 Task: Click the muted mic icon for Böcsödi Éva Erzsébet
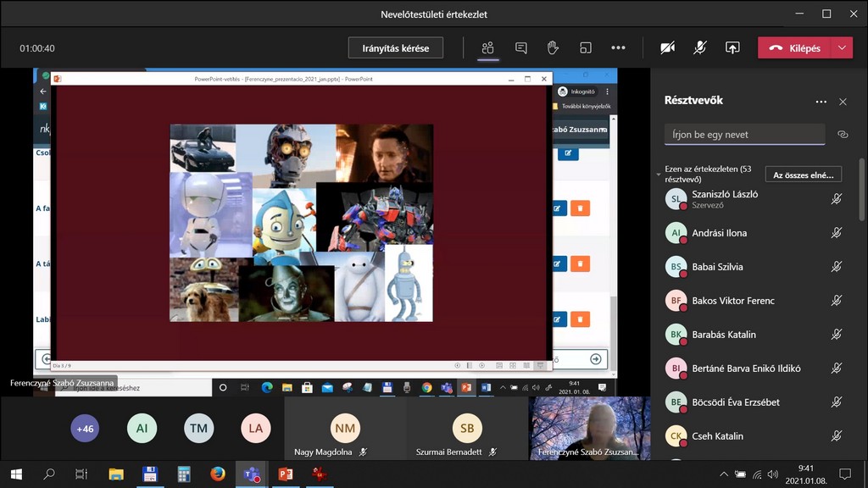point(837,402)
